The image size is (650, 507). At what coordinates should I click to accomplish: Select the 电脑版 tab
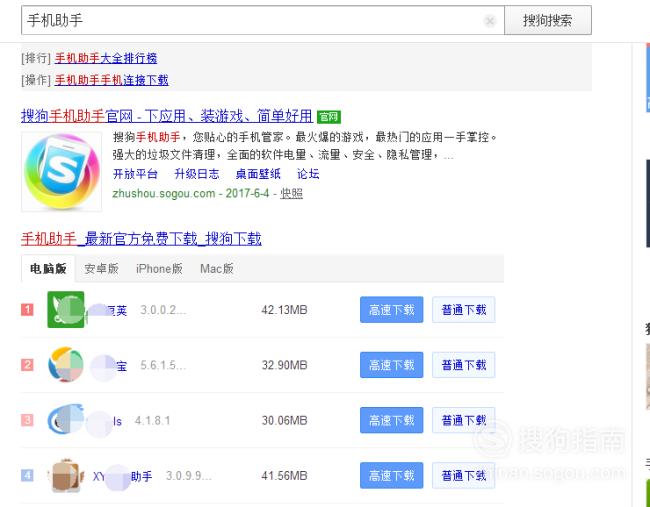(48, 269)
